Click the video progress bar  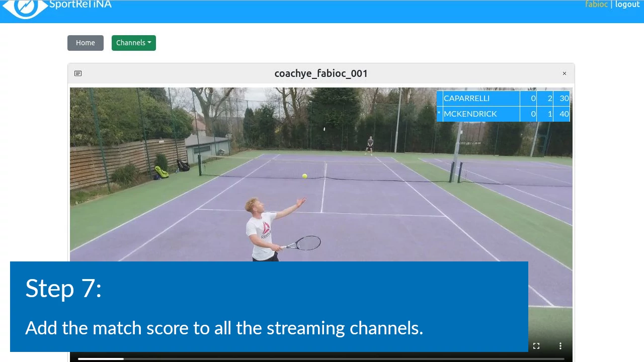point(321,358)
